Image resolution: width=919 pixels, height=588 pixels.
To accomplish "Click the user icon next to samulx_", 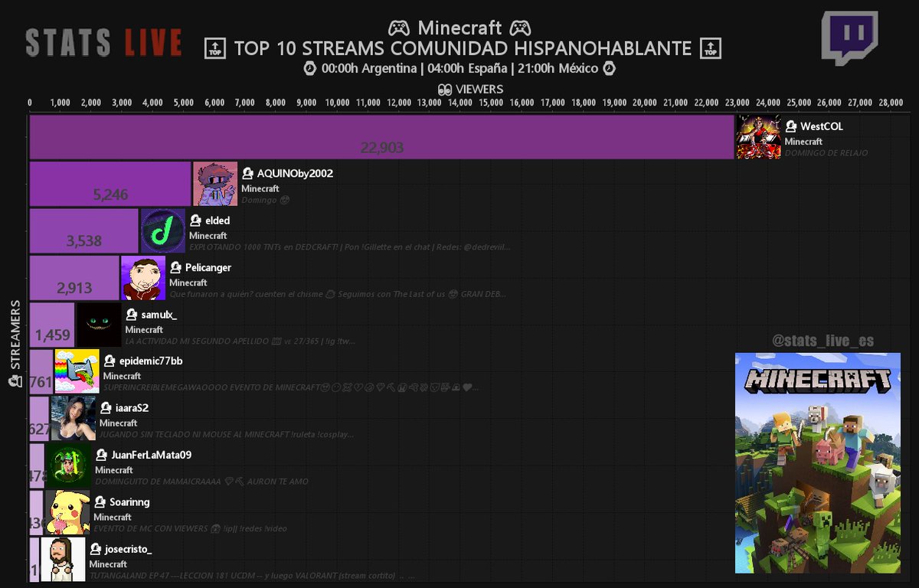I will (132, 314).
